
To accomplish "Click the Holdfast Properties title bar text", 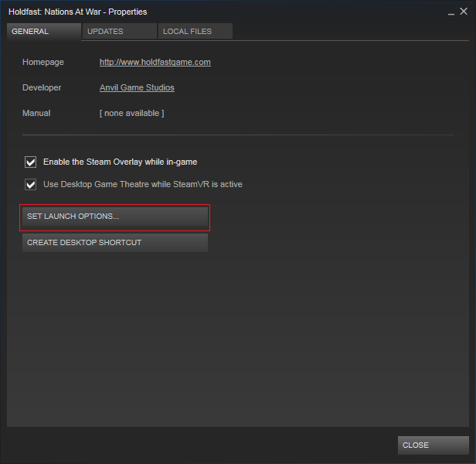I will pyautogui.click(x=77, y=12).
